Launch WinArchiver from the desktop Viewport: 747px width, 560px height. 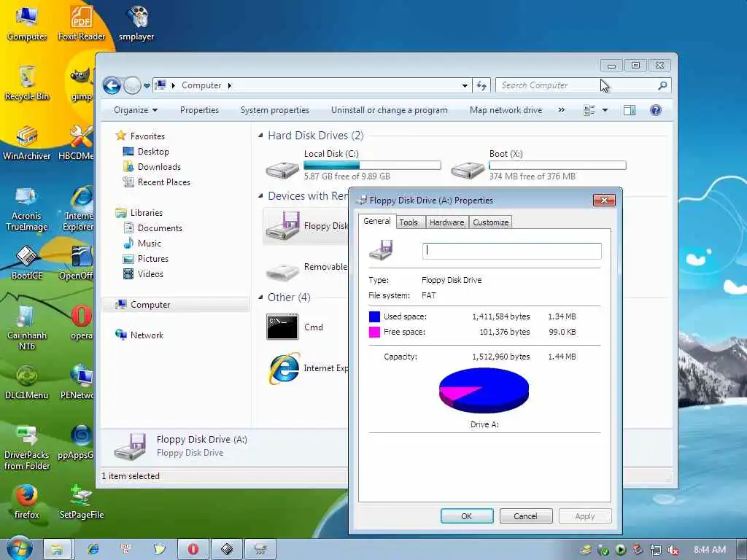pos(27,142)
